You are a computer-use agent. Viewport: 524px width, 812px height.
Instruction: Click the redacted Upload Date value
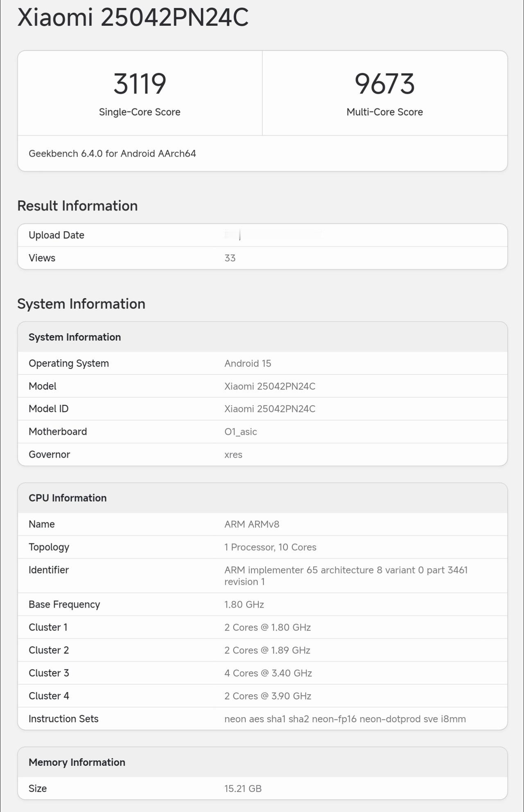(x=273, y=235)
